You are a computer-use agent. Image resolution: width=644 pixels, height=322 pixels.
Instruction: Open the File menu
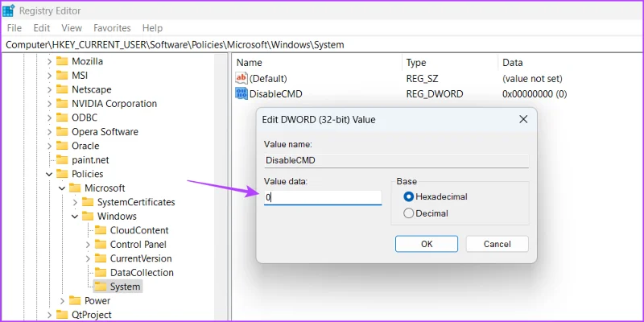pos(14,28)
